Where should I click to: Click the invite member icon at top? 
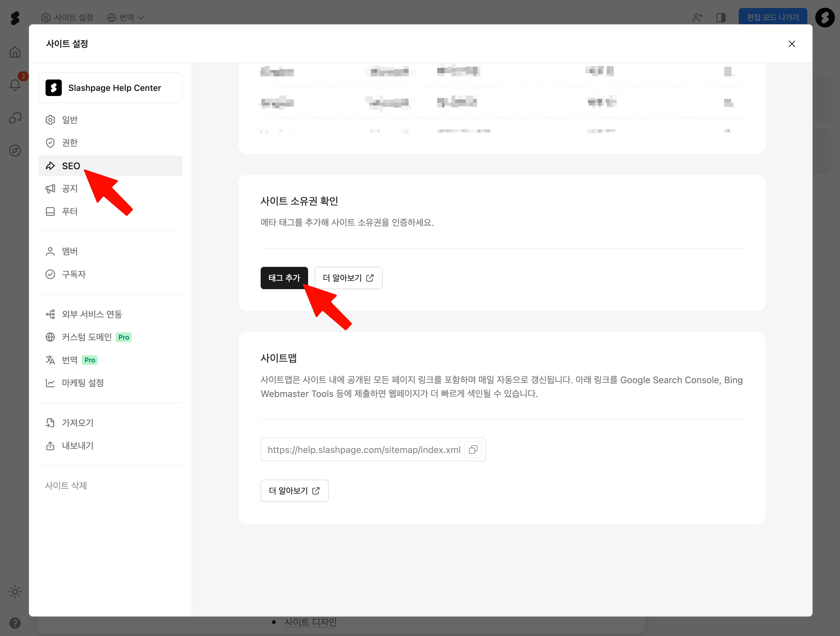pos(697,17)
